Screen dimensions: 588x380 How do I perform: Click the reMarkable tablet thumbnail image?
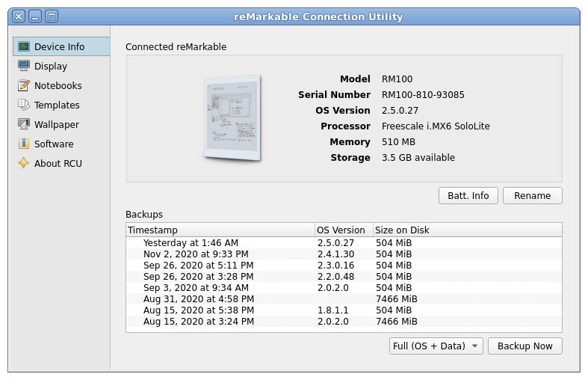[x=232, y=118]
